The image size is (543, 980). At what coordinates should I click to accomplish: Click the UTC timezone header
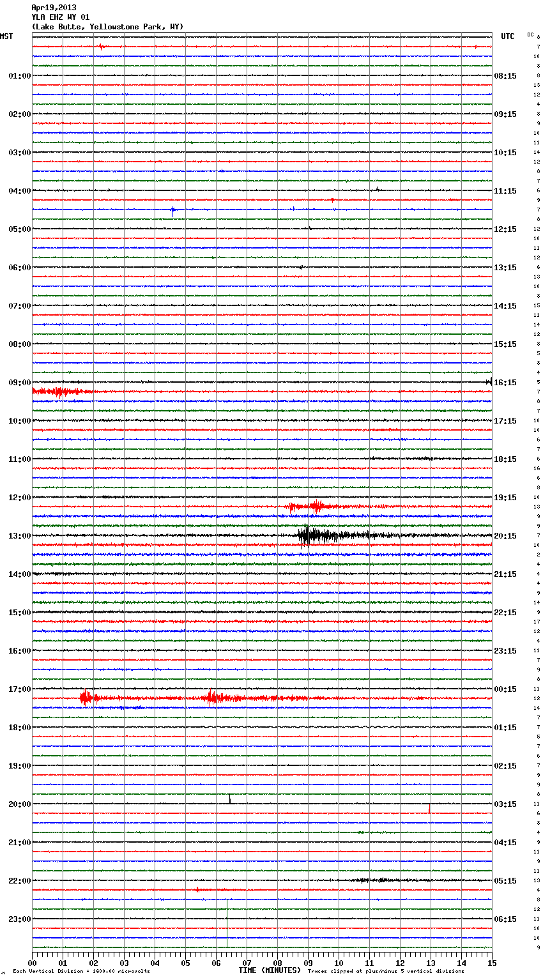[x=507, y=36]
